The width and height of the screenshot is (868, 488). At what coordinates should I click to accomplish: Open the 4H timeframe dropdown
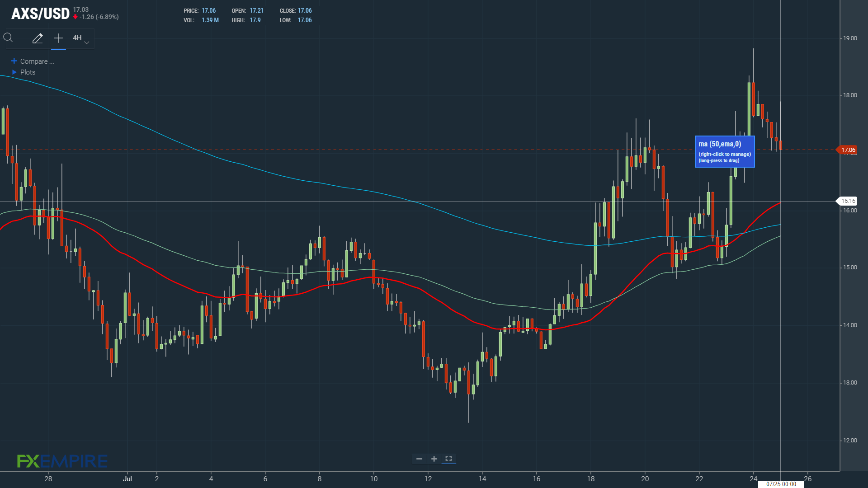[81, 38]
